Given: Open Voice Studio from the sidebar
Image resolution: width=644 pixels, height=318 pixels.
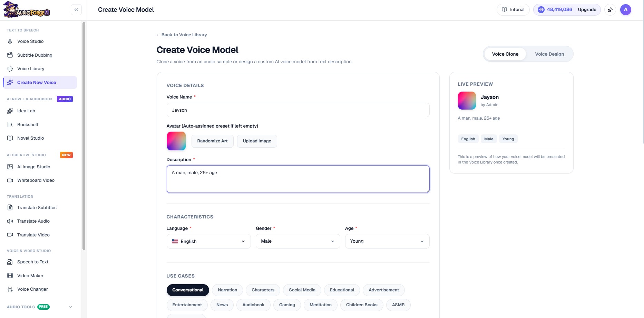Looking at the screenshot, I should click(40, 41).
